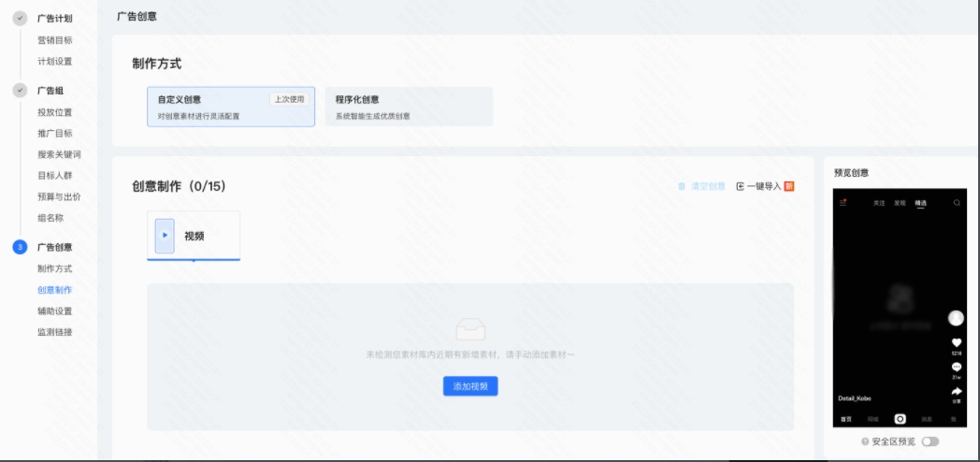
Task: Go to 推广目标 in sidebar
Action: pyautogui.click(x=55, y=133)
